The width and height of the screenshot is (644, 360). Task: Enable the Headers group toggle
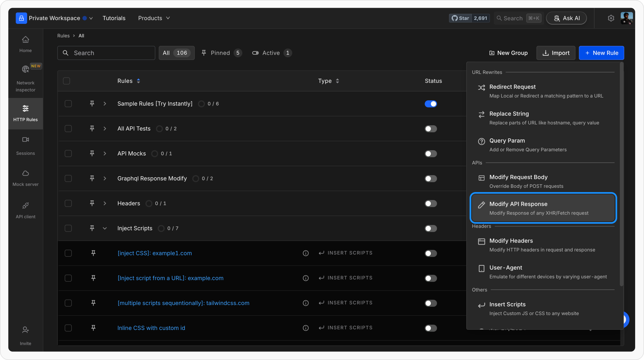tap(431, 204)
